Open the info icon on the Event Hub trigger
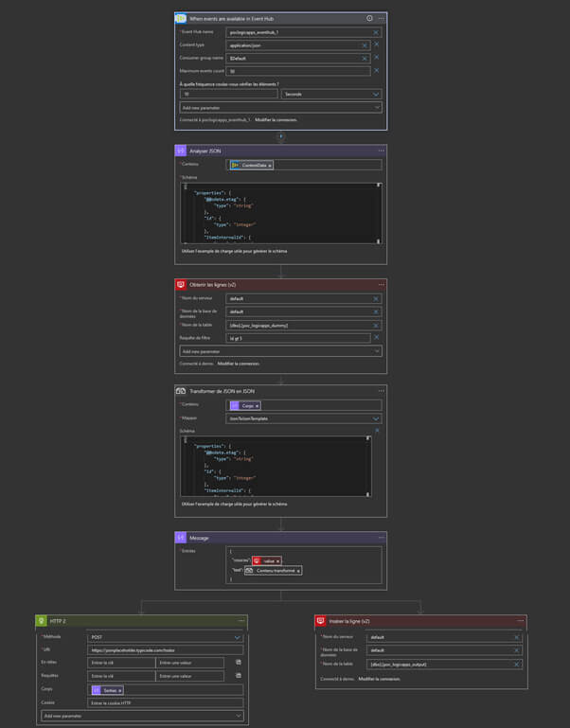 pyautogui.click(x=369, y=19)
